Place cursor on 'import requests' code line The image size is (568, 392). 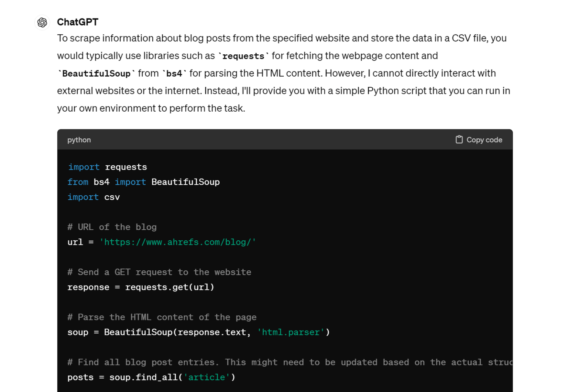click(x=107, y=167)
